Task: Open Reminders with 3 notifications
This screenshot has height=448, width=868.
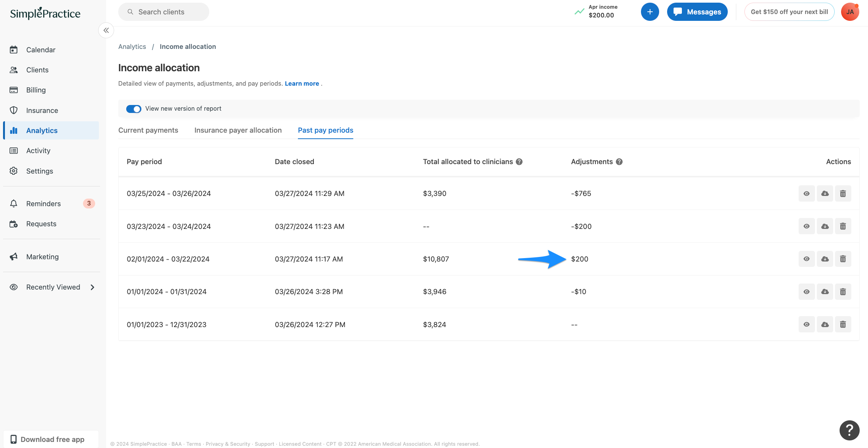Action: 51,204
